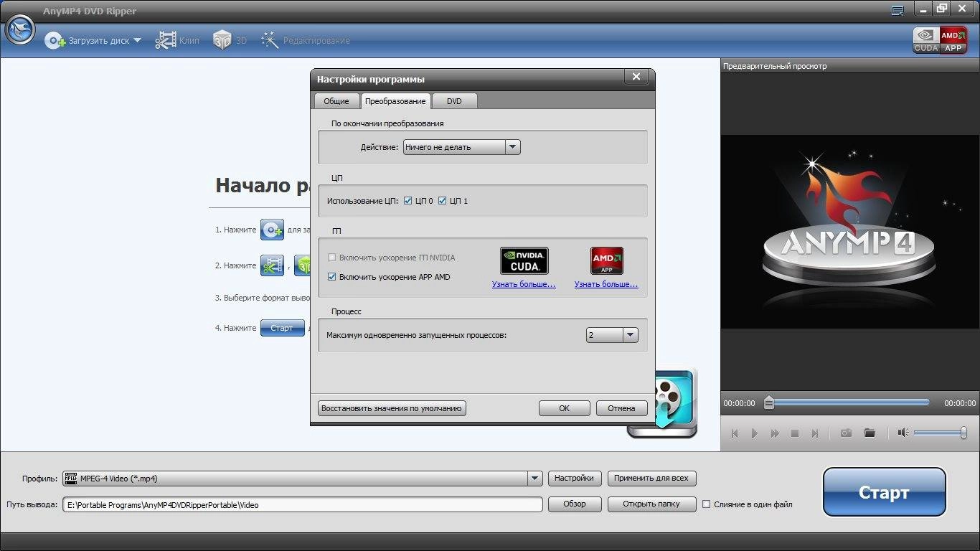The width and height of the screenshot is (980, 551).
Task: Play the preview video
Action: pos(755,433)
